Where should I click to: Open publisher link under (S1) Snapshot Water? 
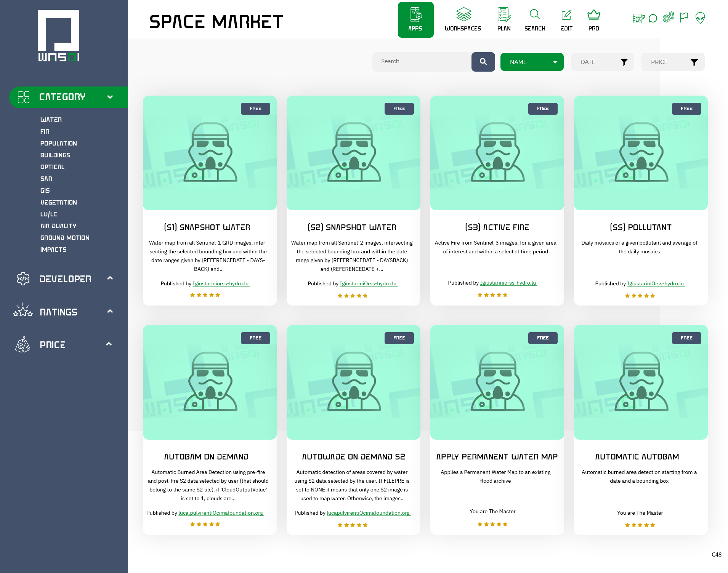point(221,283)
